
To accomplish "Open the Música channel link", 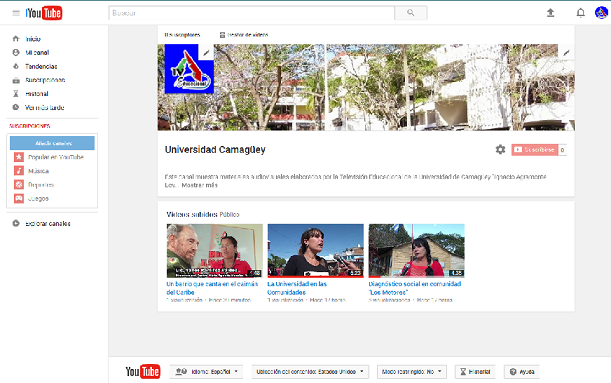I will coord(39,171).
